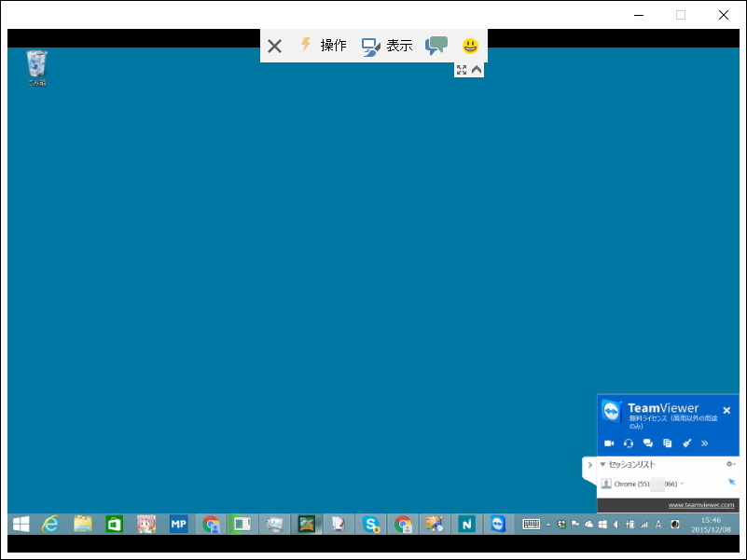The height and width of the screenshot is (560, 747).
Task: Open the green panel app icon in the taskbar
Action: coord(242,525)
